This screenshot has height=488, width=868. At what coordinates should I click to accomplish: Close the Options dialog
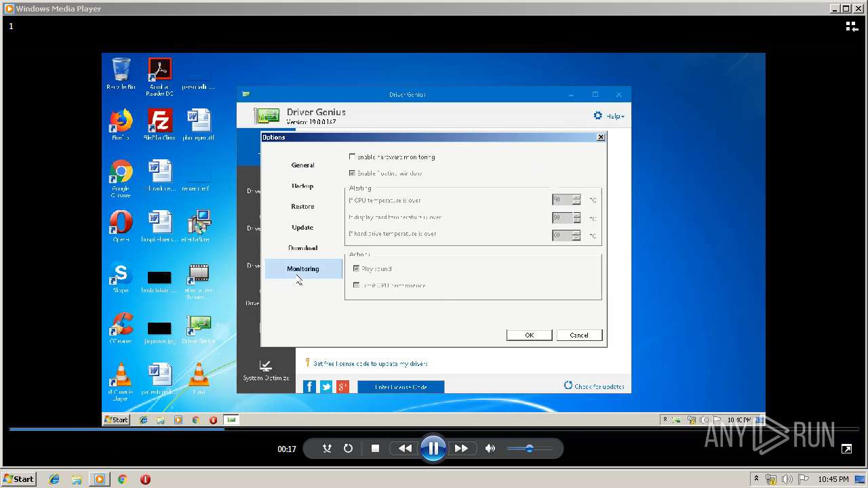[600, 138]
